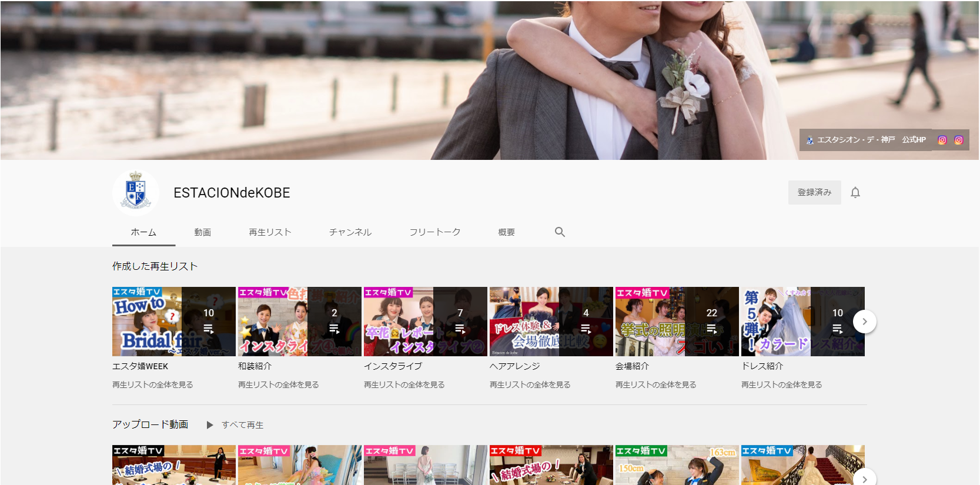Open the 動画 tab
Viewport: 980px width, 485px height.
tap(203, 232)
